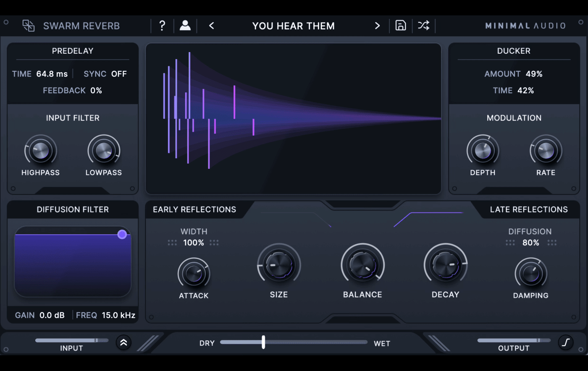The width and height of the screenshot is (588, 371).
Task: Click the dot grid left of Width 100%
Action: tap(172, 243)
